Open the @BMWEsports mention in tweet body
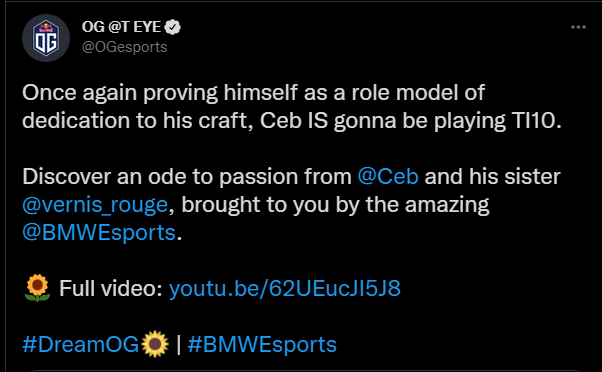The height and width of the screenshot is (372, 602). pyautogui.click(x=99, y=233)
